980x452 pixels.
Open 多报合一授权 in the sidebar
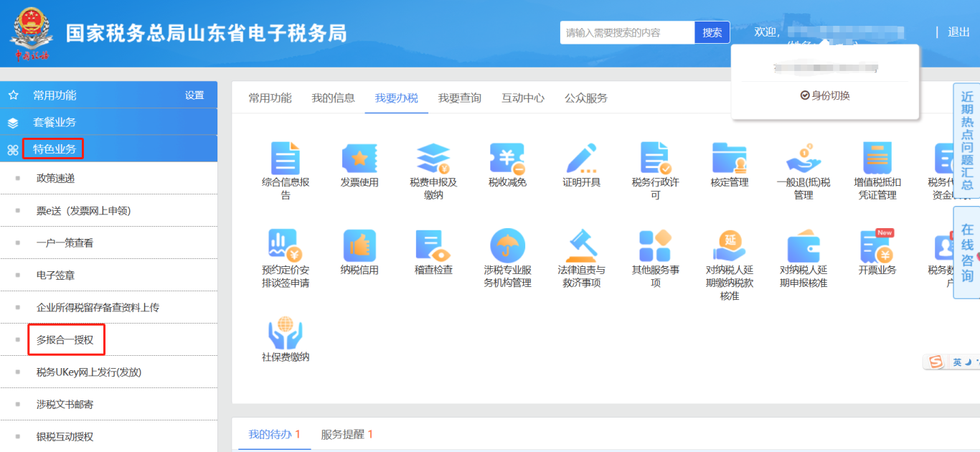coord(65,339)
